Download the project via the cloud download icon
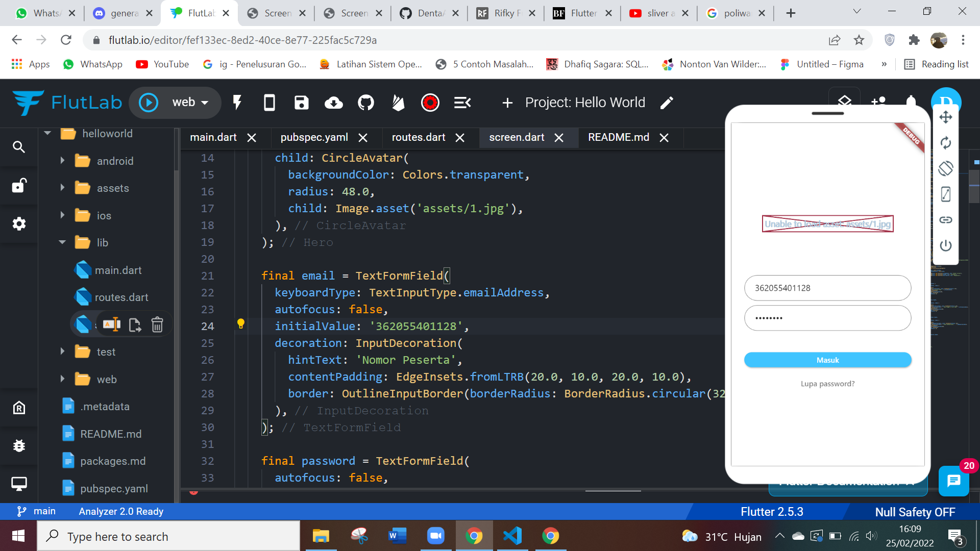Viewport: 980px width, 551px height. click(333, 103)
